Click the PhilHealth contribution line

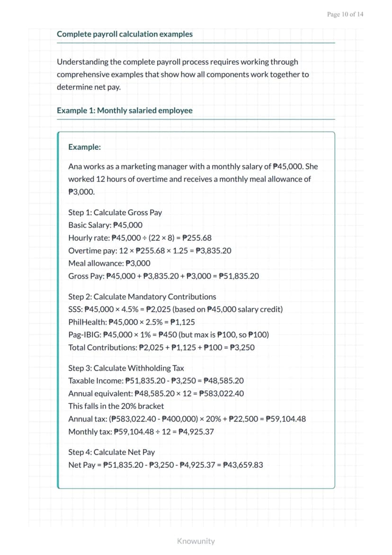coord(132,322)
